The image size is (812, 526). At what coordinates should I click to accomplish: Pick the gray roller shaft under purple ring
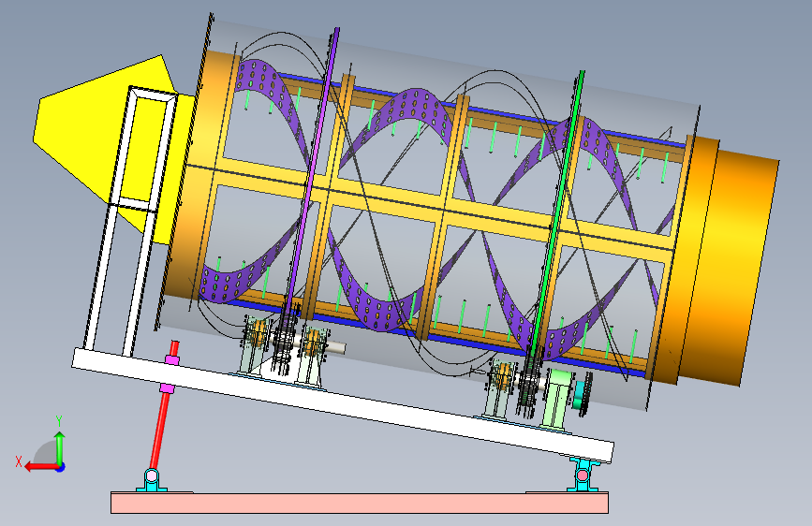pyautogui.click(x=335, y=348)
